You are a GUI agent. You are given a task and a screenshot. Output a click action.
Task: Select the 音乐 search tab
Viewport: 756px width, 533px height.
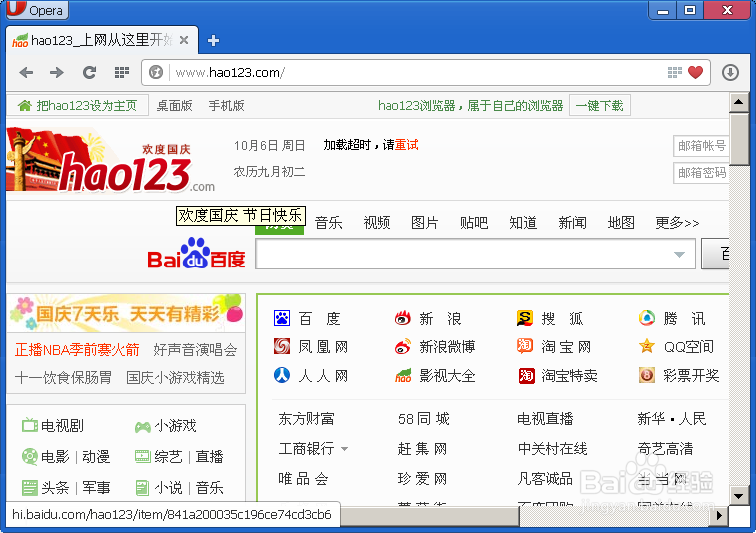329,223
